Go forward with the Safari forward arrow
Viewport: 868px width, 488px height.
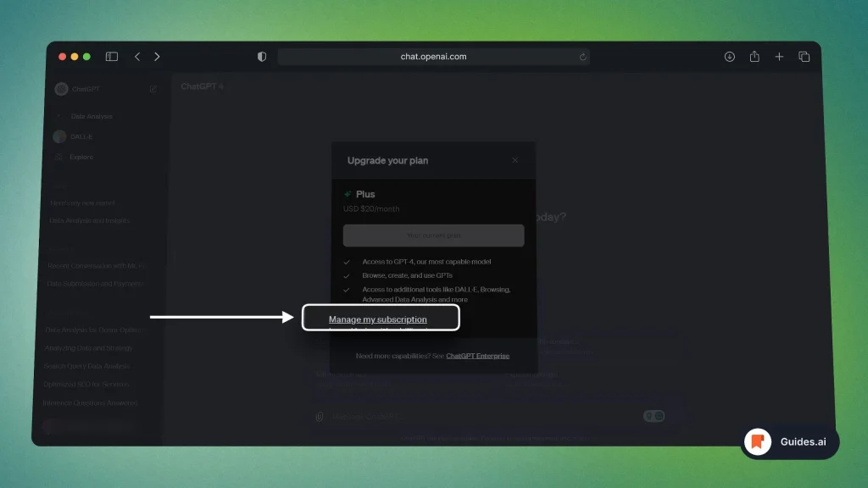[x=157, y=57]
